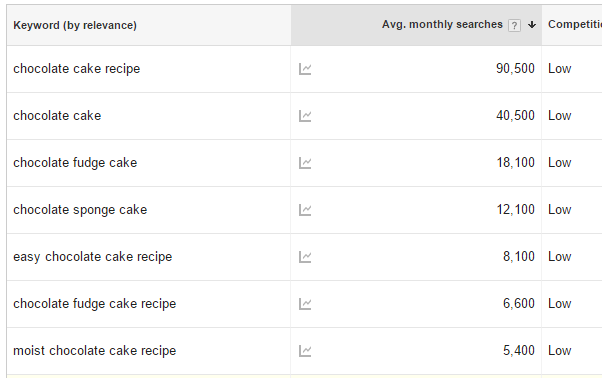Select keyword chocolate cake recipe
Screen dimensions: 602x378
pos(77,69)
